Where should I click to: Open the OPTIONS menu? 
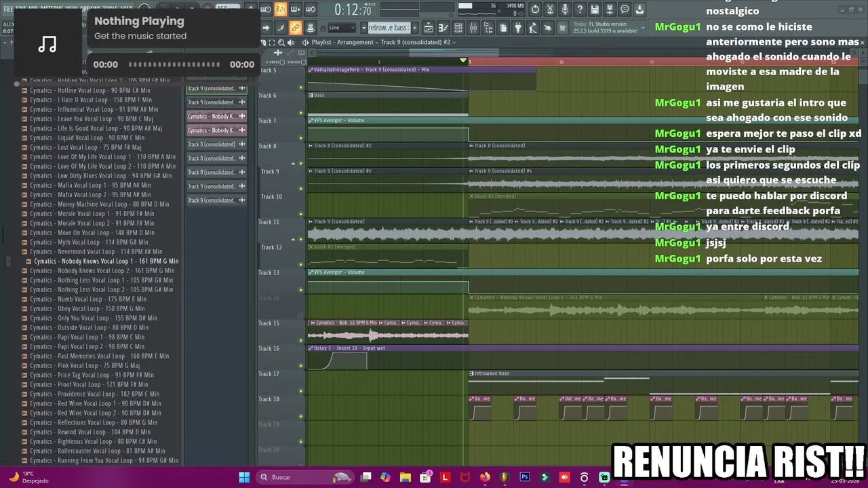(x=90, y=7)
